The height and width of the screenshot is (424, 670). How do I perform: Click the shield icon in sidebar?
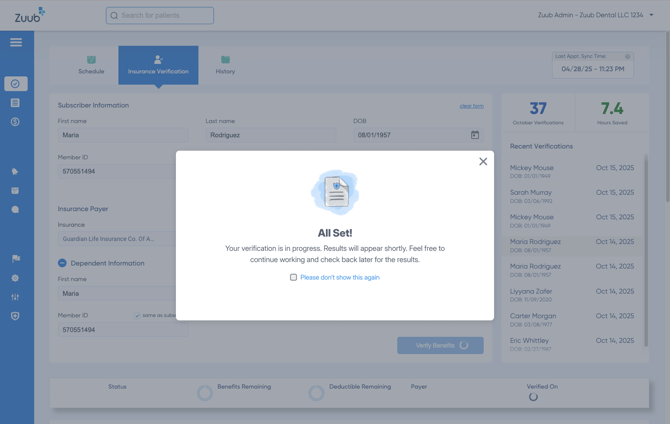tap(15, 316)
